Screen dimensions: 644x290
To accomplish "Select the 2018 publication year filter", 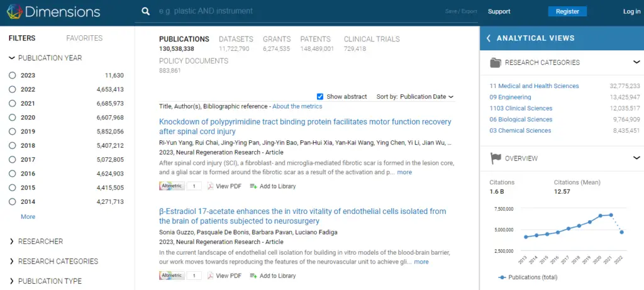I will tap(13, 145).
